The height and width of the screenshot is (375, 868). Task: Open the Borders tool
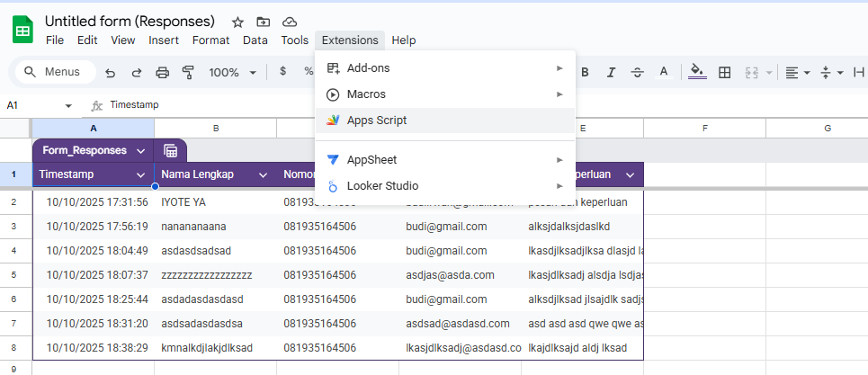click(724, 73)
